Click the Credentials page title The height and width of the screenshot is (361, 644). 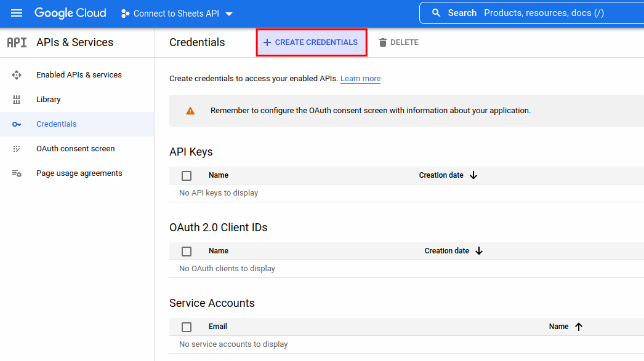(x=197, y=42)
